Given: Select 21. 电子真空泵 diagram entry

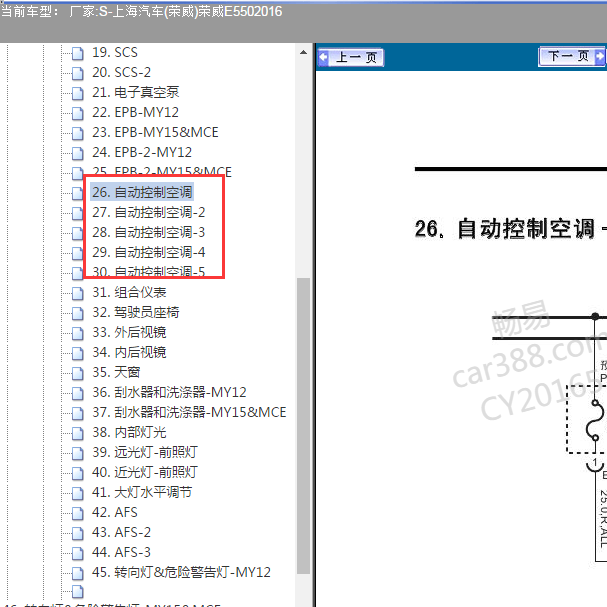Looking at the screenshot, I should [135, 92].
